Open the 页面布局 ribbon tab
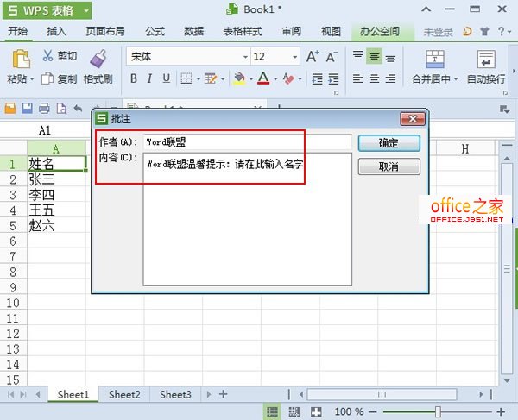 [105, 31]
